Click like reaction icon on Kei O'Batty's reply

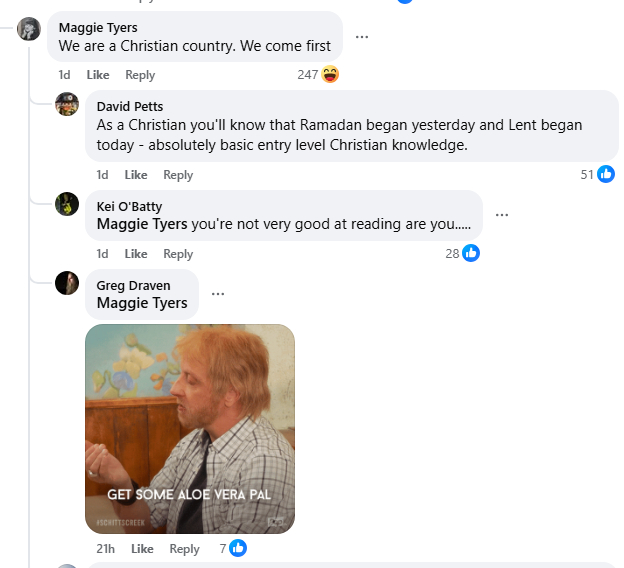pos(471,254)
